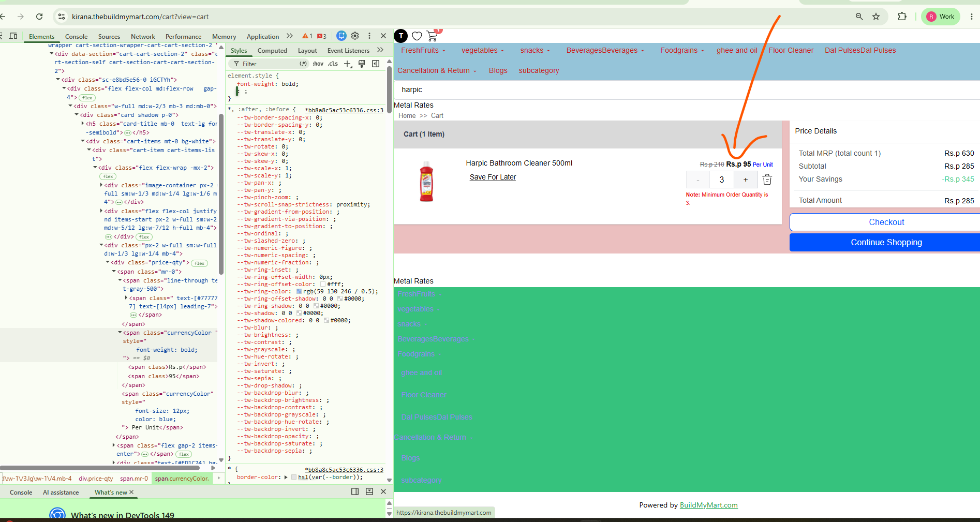Open the Performance tab
980x522 pixels.
coord(183,36)
